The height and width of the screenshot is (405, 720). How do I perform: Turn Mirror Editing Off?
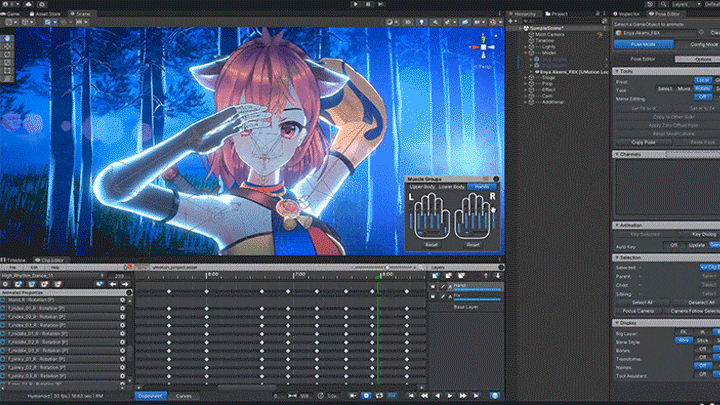(x=703, y=98)
